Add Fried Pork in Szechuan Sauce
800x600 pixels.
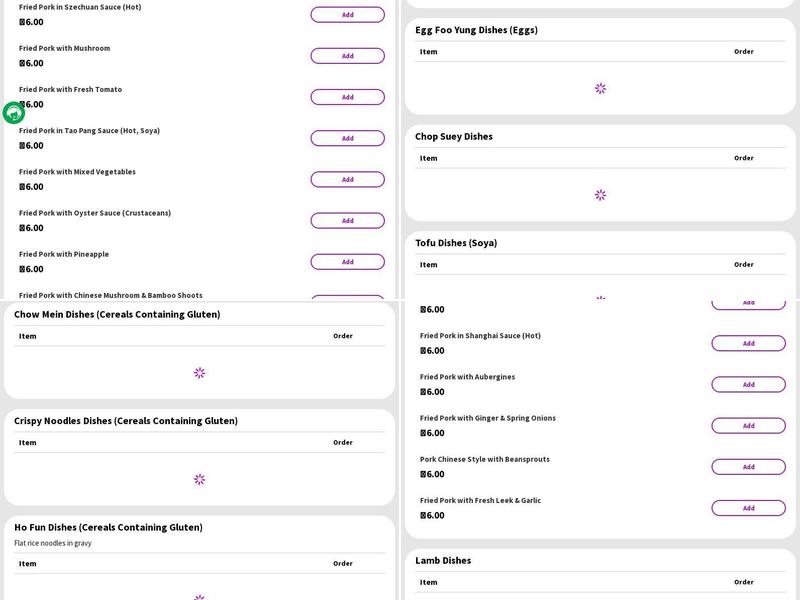click(x=347, y=15)
